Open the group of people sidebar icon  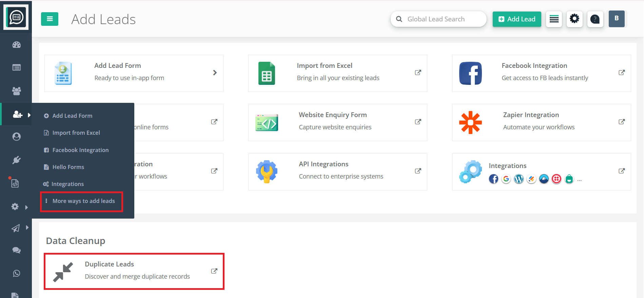pyautogui.click(x=16, y=91)
